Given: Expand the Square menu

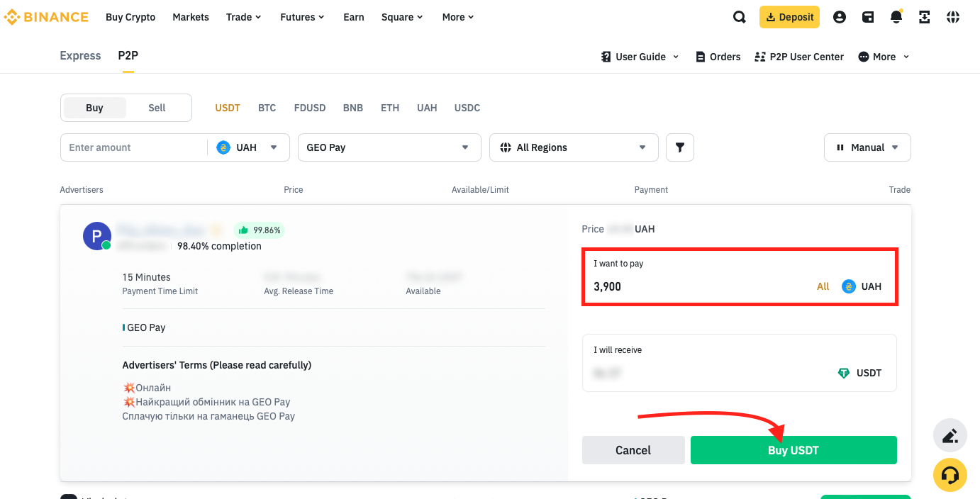Looking at the screenshot, I should (402, 17).
